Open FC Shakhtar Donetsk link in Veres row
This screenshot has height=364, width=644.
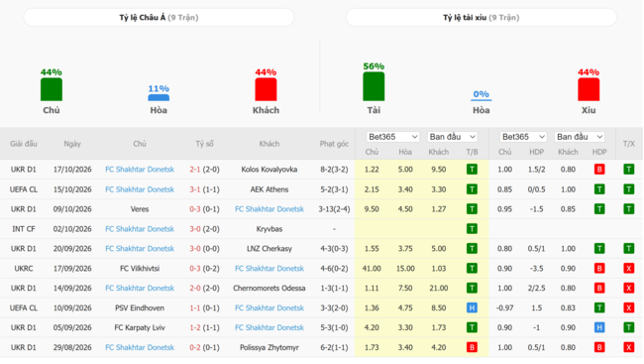click(269, 209)
